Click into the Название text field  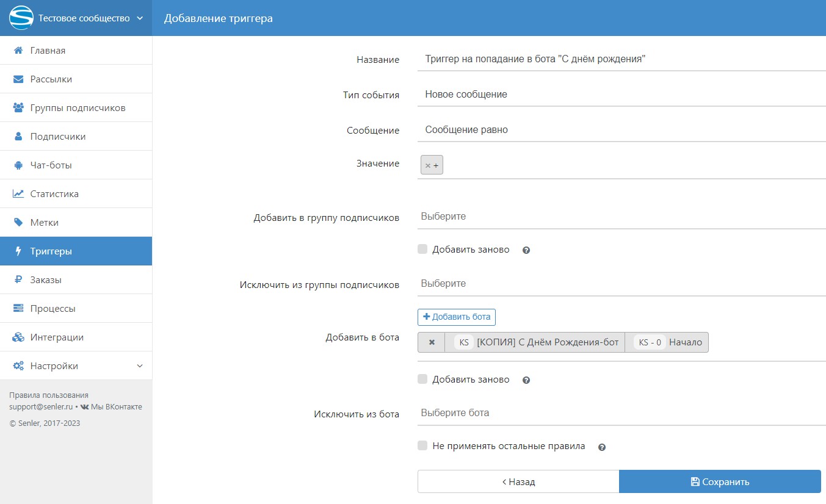point(621,59)
